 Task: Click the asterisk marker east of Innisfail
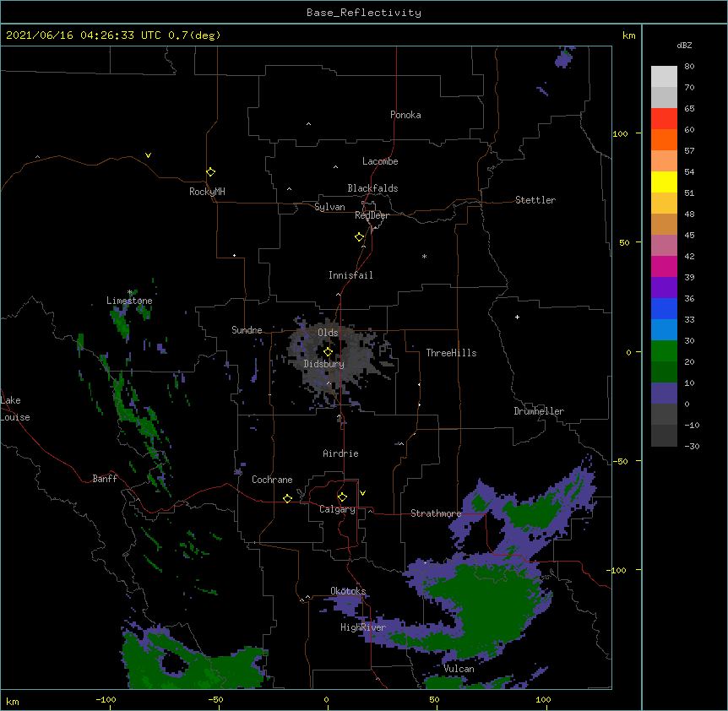(x=424, y=256)
